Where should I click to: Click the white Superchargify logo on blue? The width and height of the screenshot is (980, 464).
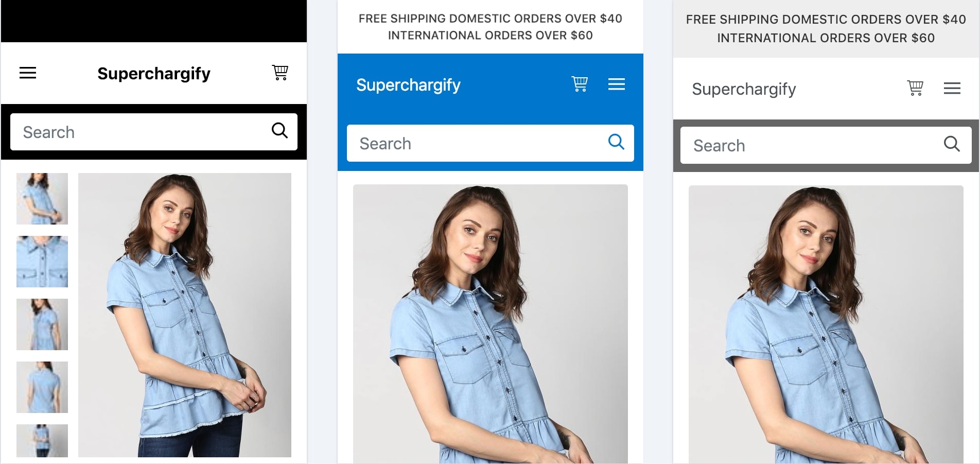[x=408, y=85]
